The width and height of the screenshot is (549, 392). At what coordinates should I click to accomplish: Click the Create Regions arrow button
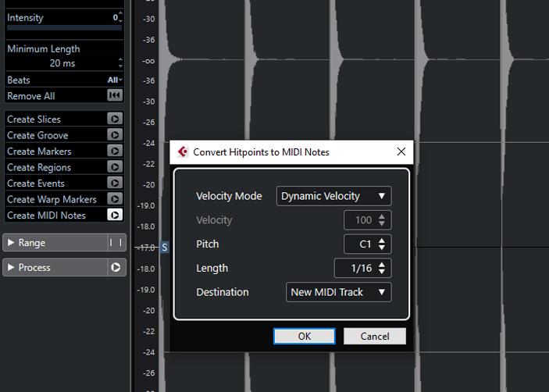(x=115, y=167)
